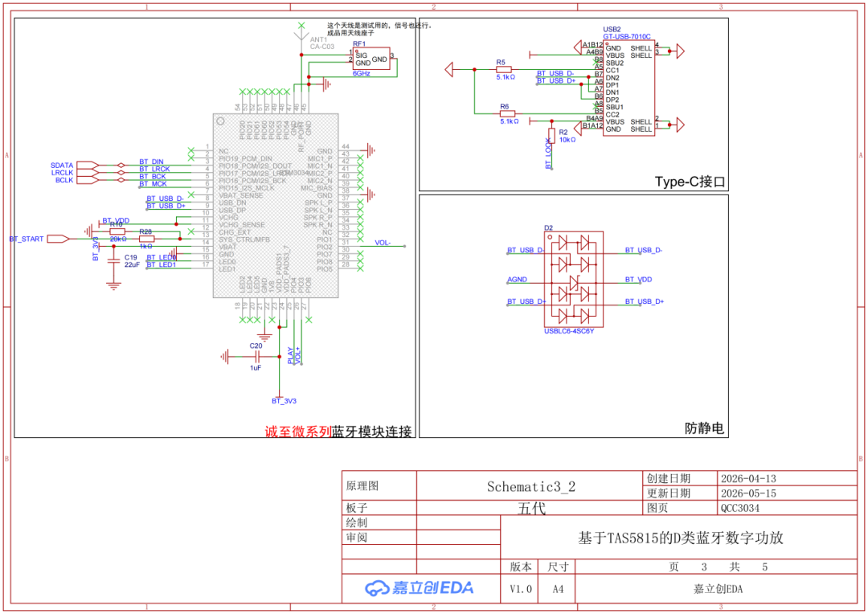Image resolution: width=868 pixels, height=614 pixels.
Task: Select the creation date 2026-04-13
Action: pyautogui.click(x=748, y=478)
